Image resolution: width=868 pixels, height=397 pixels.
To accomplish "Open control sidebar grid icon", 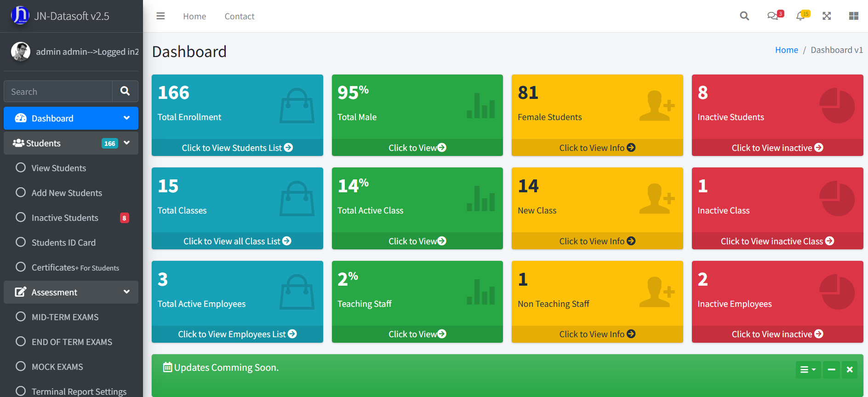I will [853, 16].
